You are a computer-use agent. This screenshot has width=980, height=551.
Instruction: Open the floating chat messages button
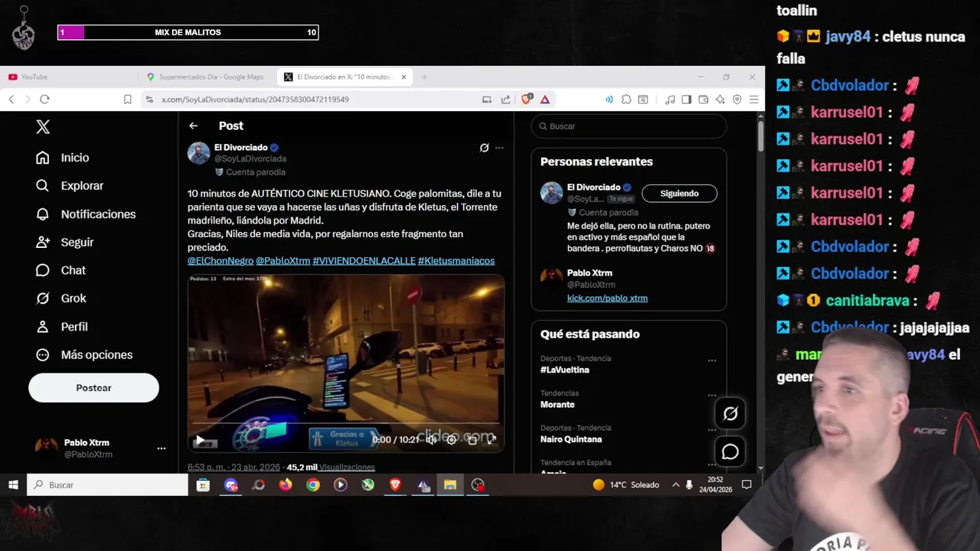click(x=730, y=452)
